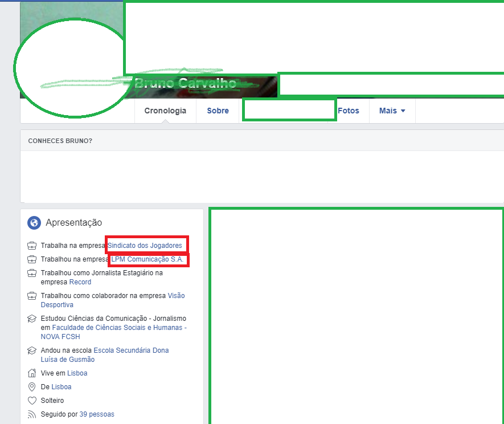The height and width of the screenshot is (424, 504).
Task: Open the Sindicato dos Jogadores link
Action: pos(145,246)
